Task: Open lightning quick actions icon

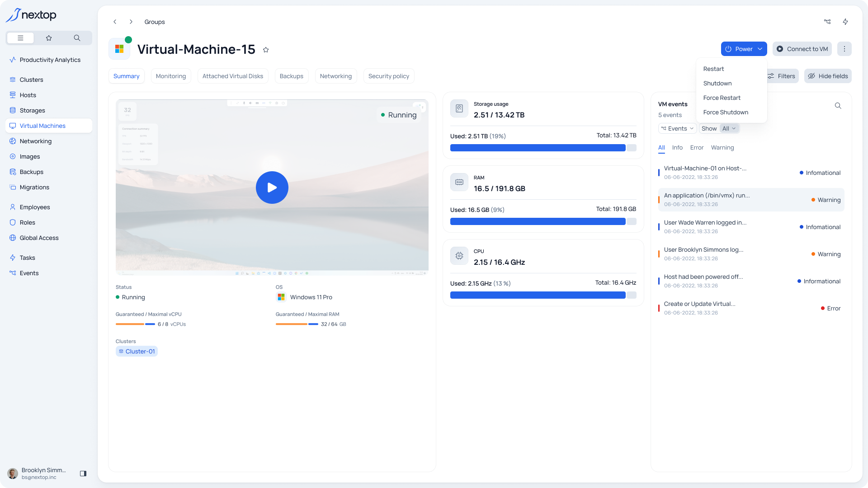Action: [845, 22]
